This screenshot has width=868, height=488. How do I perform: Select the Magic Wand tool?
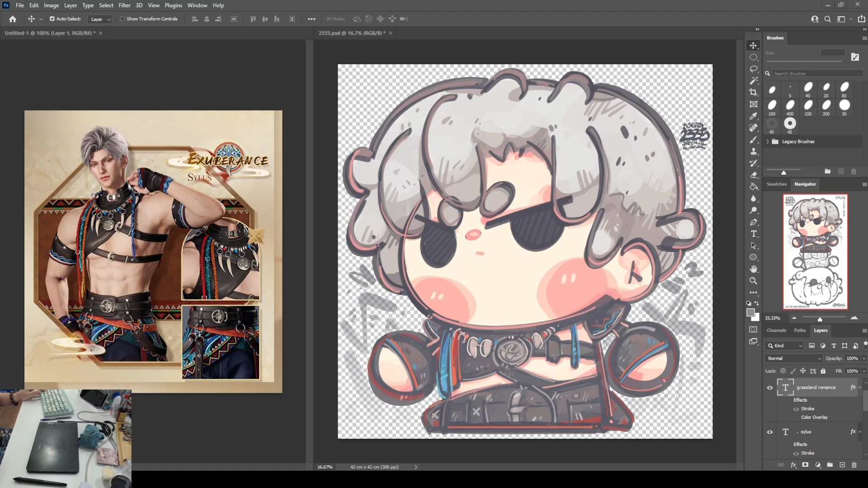(x=753, y=81)
